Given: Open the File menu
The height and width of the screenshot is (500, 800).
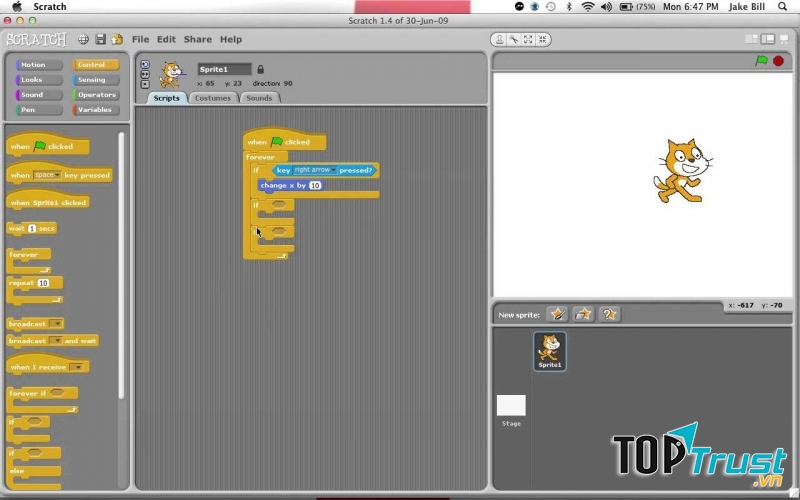Looking at the screenshot, I should 140,39.
